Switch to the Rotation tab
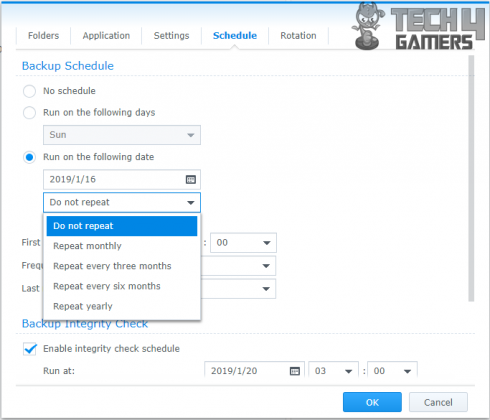490x420 pixels. [298, 36]
